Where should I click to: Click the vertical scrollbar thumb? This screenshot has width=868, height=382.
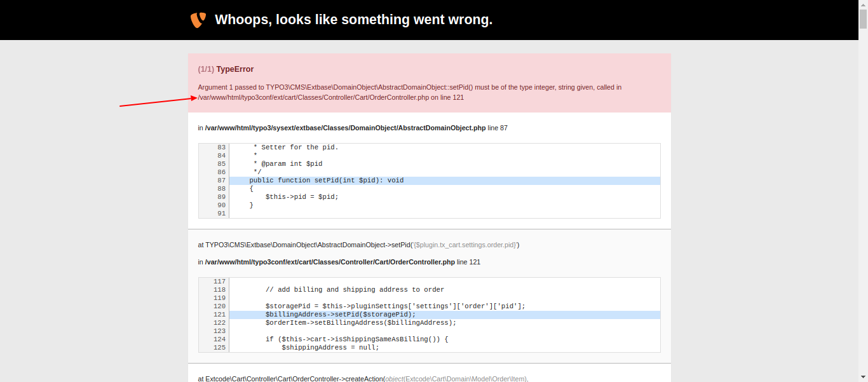[863, 20]
